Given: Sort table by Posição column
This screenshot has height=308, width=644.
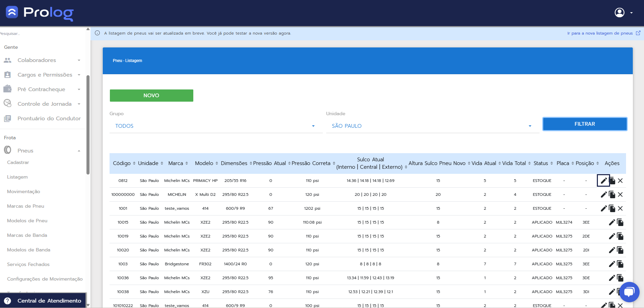Looking at the screenshot, I should (587, 163).
